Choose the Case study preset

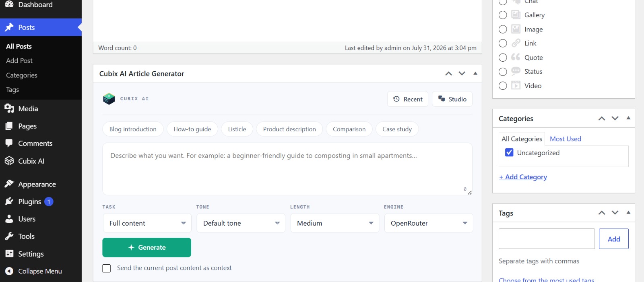pyautogui.click(x=397, y=129)
